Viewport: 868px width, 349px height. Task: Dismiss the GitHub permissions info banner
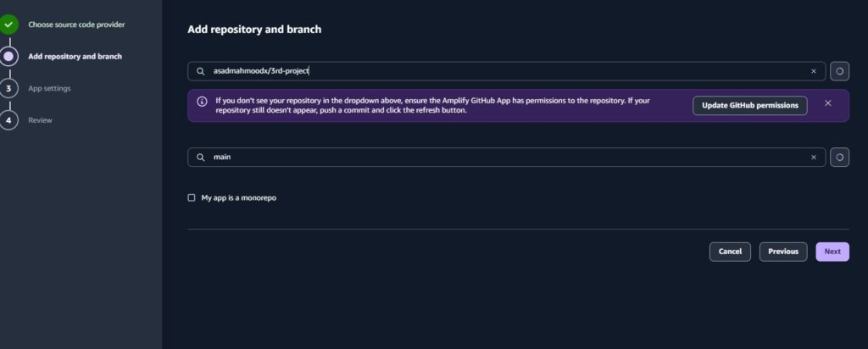[827, 102]
